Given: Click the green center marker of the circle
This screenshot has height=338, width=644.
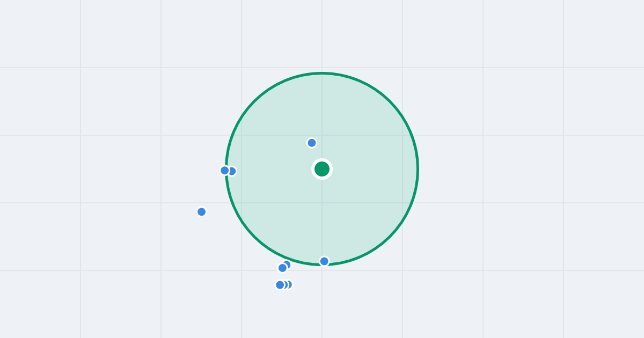Looking at the screenshot, I should 322,169.
